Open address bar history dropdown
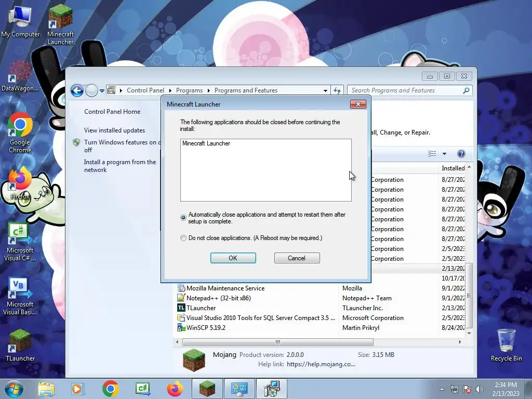The height and width of the screenshot is (399, 532). [325, 90]
